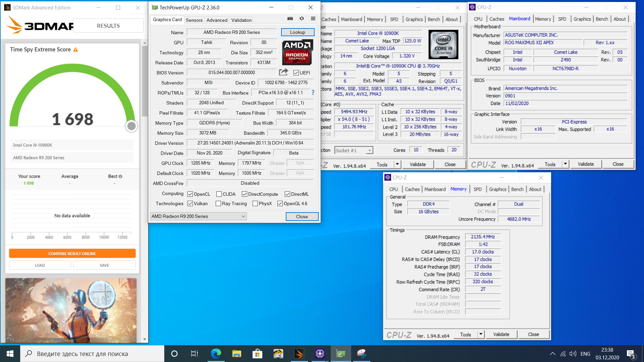Toggle the DirectML checkbox
644x362 pixels.
287,194
